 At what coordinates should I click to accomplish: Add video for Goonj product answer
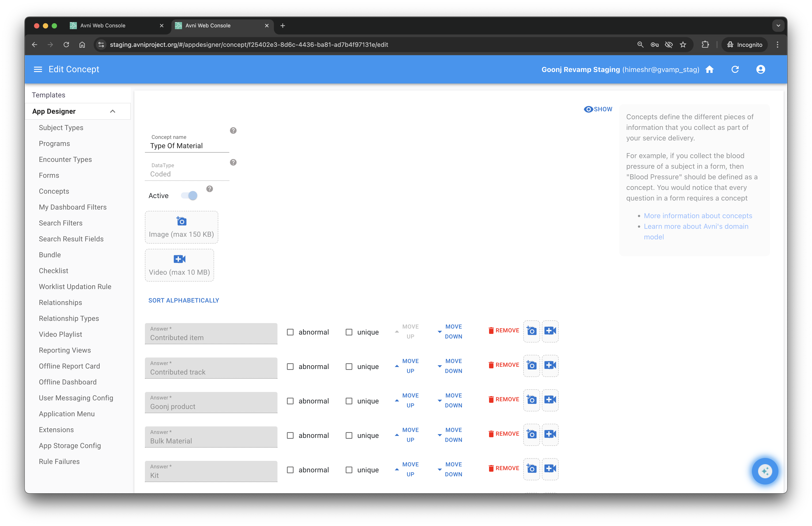(550, 400)
